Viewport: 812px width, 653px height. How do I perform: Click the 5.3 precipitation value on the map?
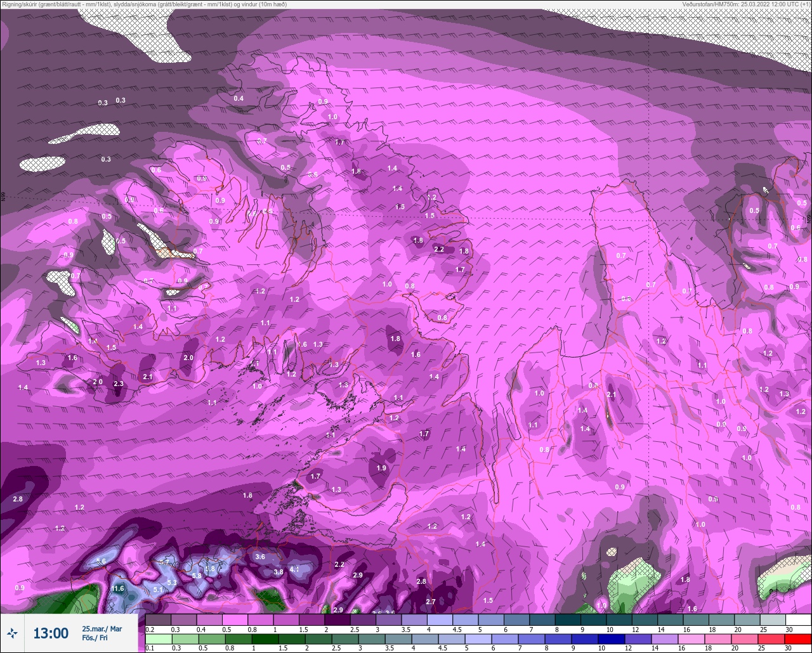pos(172,583)
